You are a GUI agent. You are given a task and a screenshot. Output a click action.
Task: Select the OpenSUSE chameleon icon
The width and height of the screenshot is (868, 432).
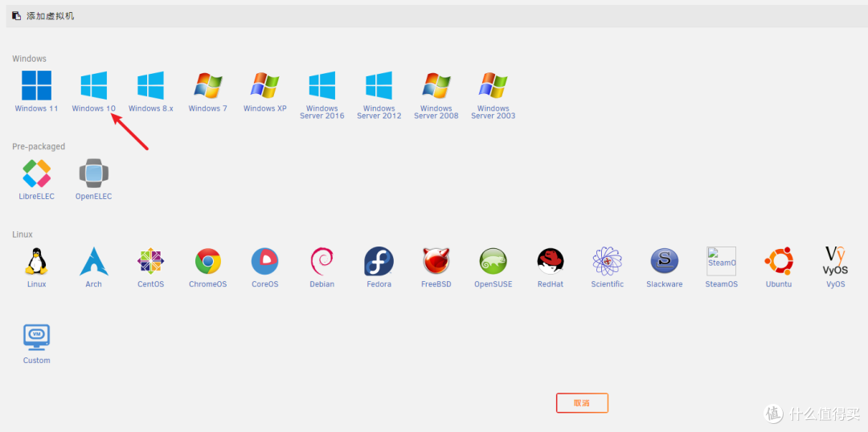[493, 261]
